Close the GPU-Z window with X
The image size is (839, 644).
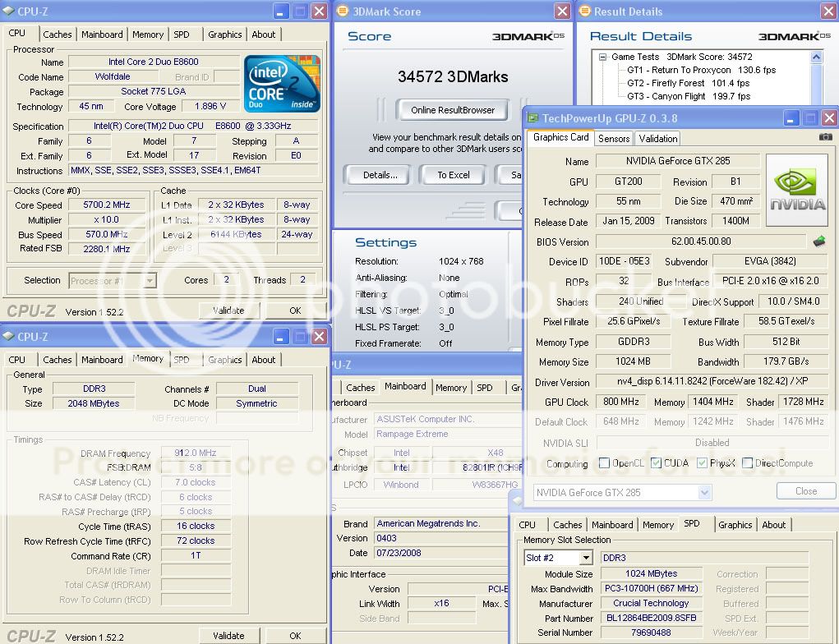[x=829, y=117]
